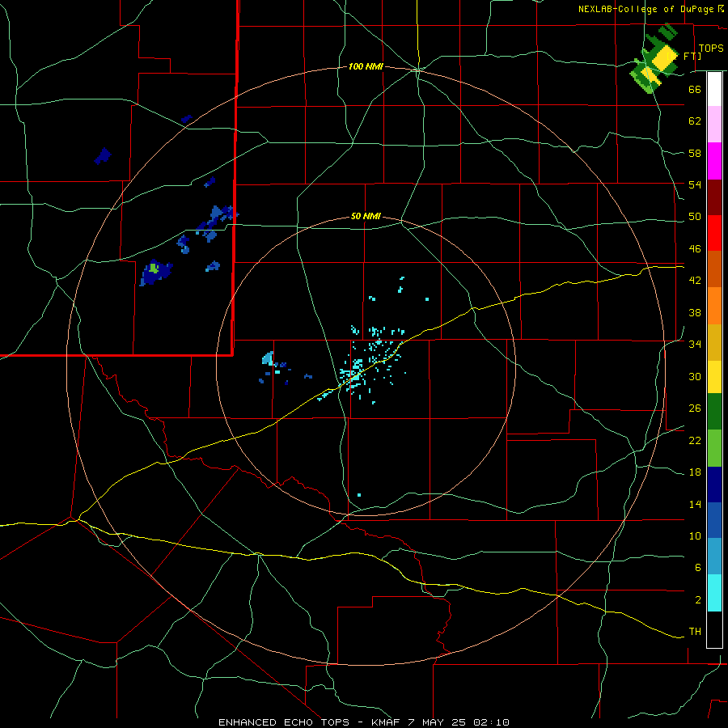Select the light pink legend swatch

pos(714,125)
